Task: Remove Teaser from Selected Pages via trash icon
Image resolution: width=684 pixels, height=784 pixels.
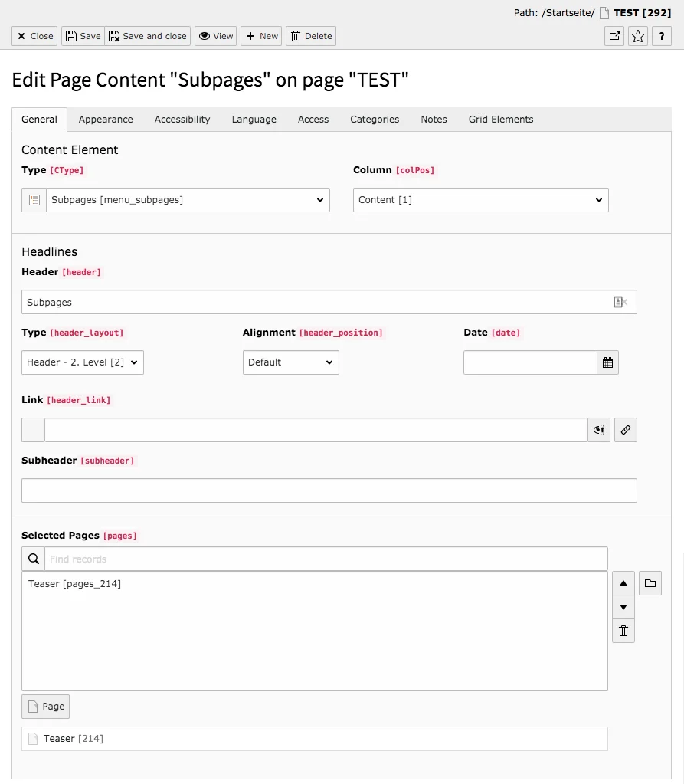Action: [x=623, y=631]
